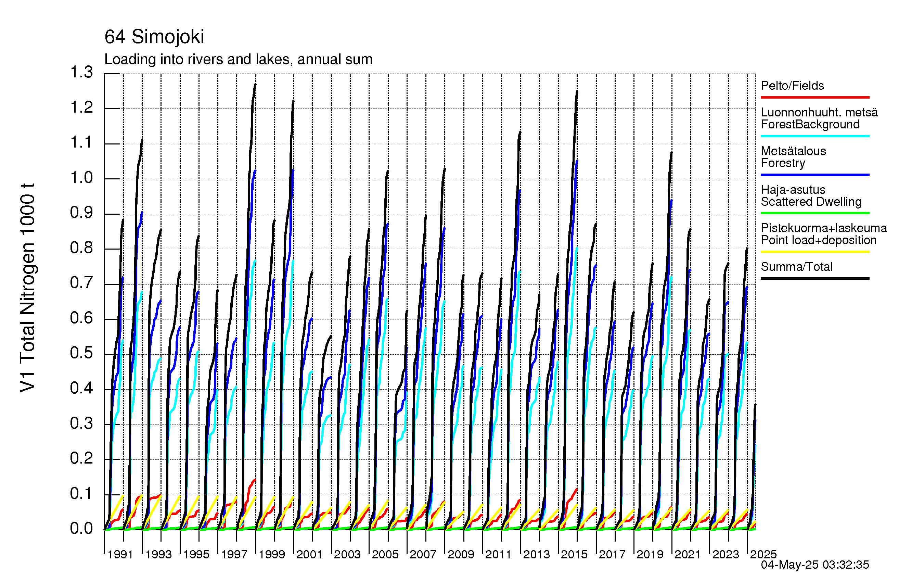Image resolution: width=924 pixels, height=582 pixels.
Task: Click the x-axis year 2021
Action: click(x=688, y=554)
